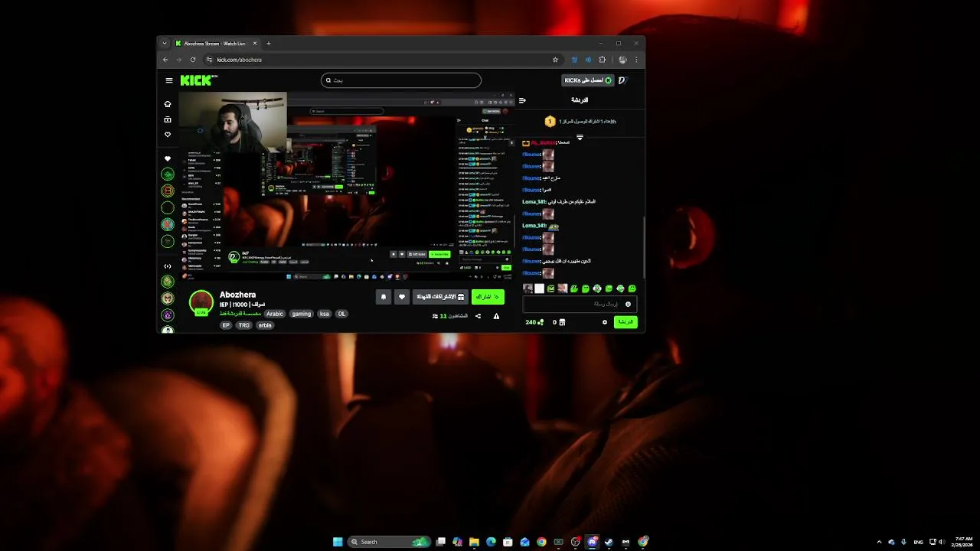Click the arbia tag
This screenshot has height=551, width=980.
(x=264, y=325)
